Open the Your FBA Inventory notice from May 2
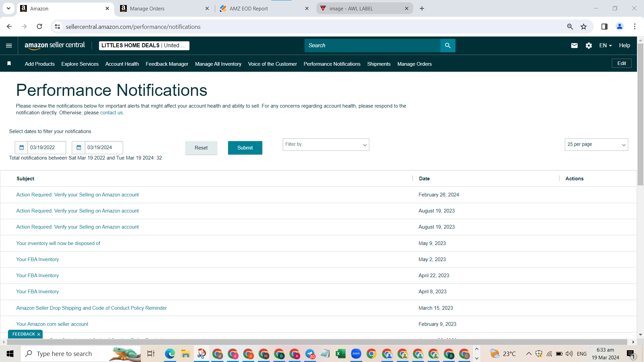The image size is (644, 362). [38, 259]
